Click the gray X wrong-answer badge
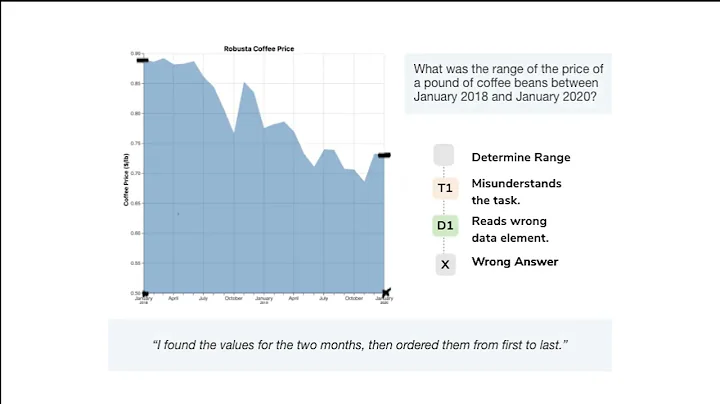 [445, 263]
